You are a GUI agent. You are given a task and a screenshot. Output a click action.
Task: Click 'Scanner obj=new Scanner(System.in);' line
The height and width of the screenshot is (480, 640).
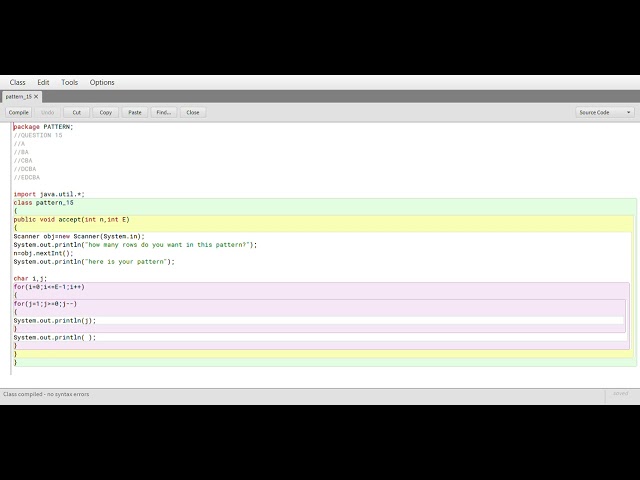coord(79,236)
